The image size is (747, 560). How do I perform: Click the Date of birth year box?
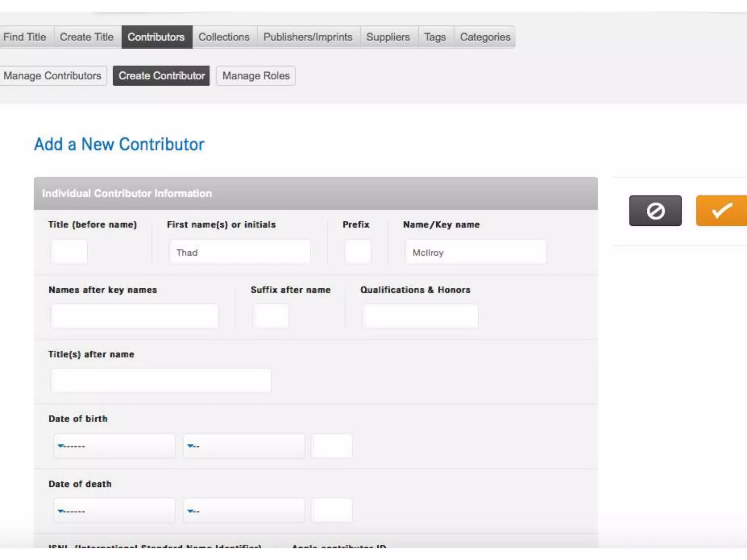click(x=332, y=446)
